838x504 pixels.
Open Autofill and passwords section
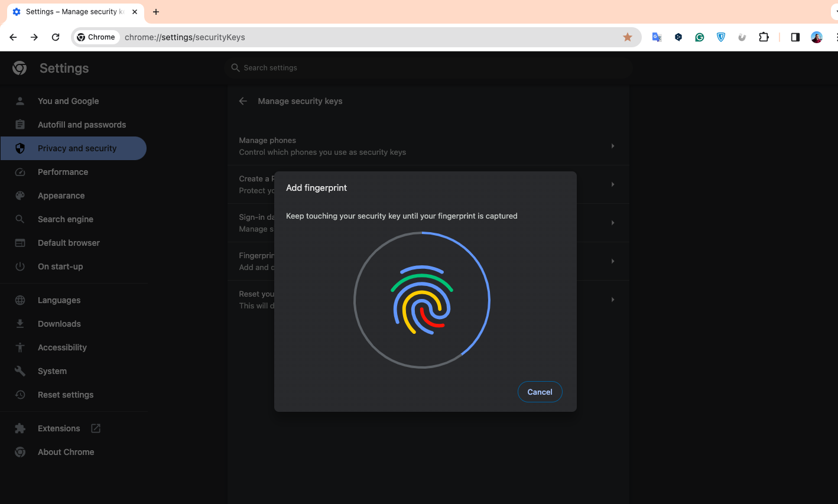tap(82, 125)
